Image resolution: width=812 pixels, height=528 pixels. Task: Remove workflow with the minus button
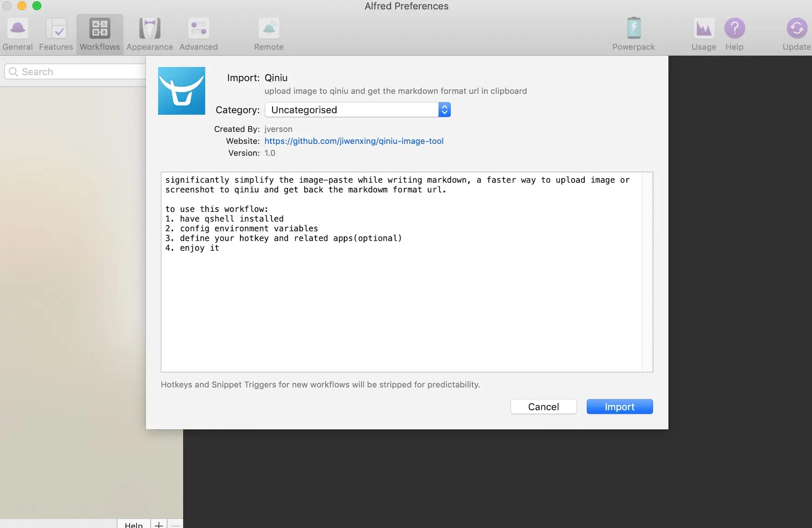(175, 524)
